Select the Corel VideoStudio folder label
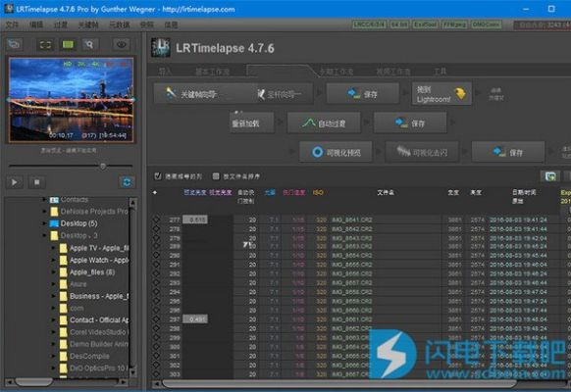The height and width of the screenshot is (392, 571). pyautogui.click(x=98, y=332)
